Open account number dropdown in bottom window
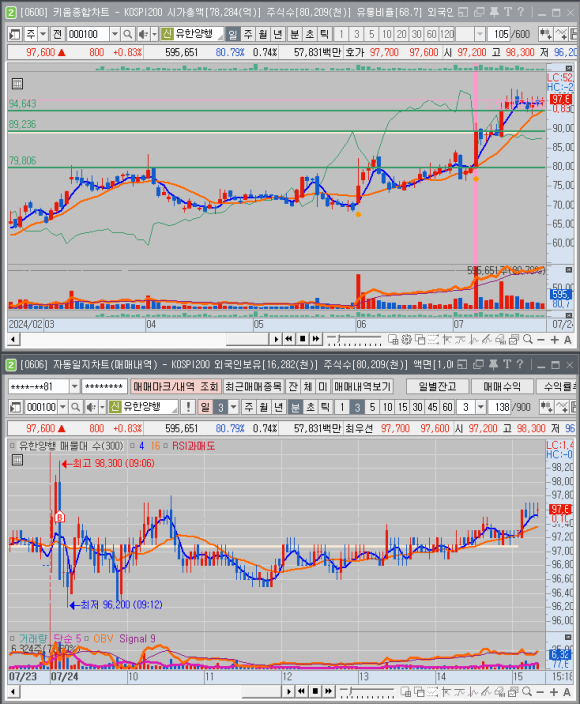The height and width of the screenshot is (704, 580). click(x=75, y=386)
